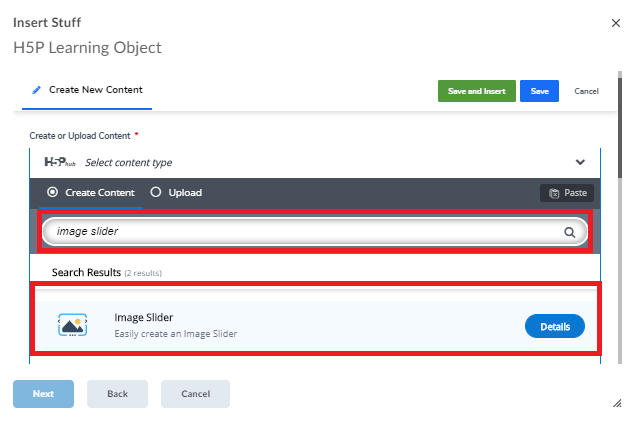Click the dialog corner resize handle
634x425 pixels.
pos(617,403)
